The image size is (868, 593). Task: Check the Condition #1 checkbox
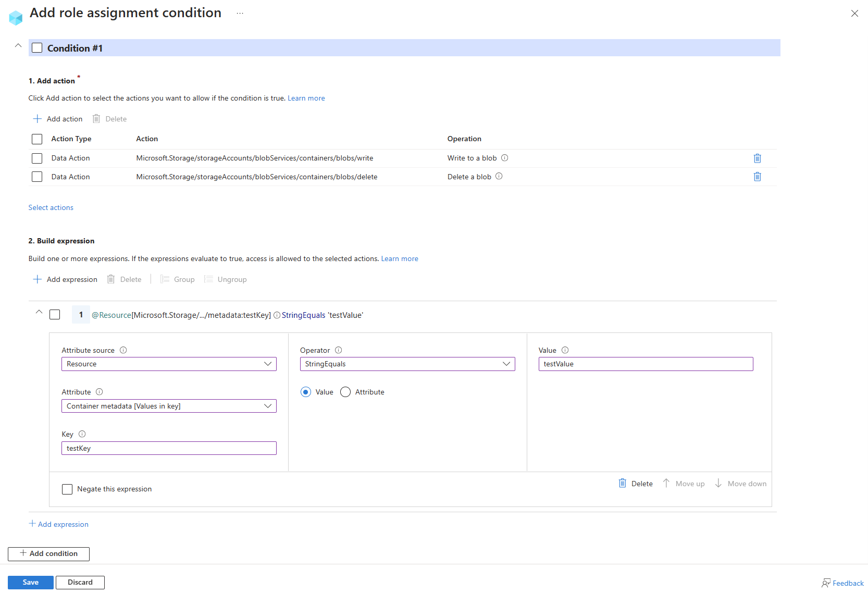coord(36,47)
